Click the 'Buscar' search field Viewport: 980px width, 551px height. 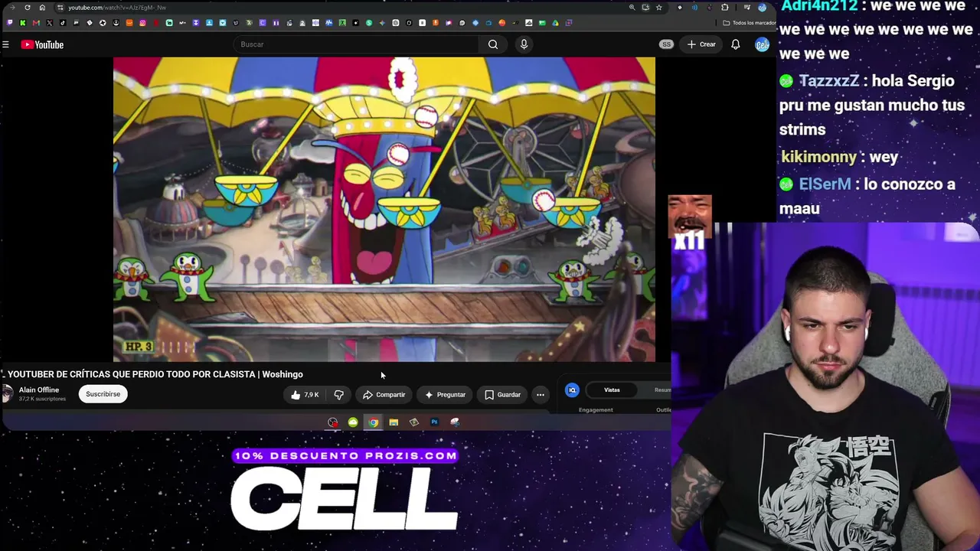[356, 44]
